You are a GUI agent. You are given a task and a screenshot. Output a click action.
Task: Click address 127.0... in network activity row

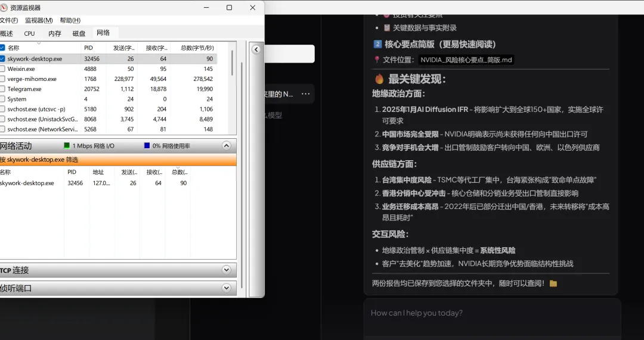click(x=101, y=183)
